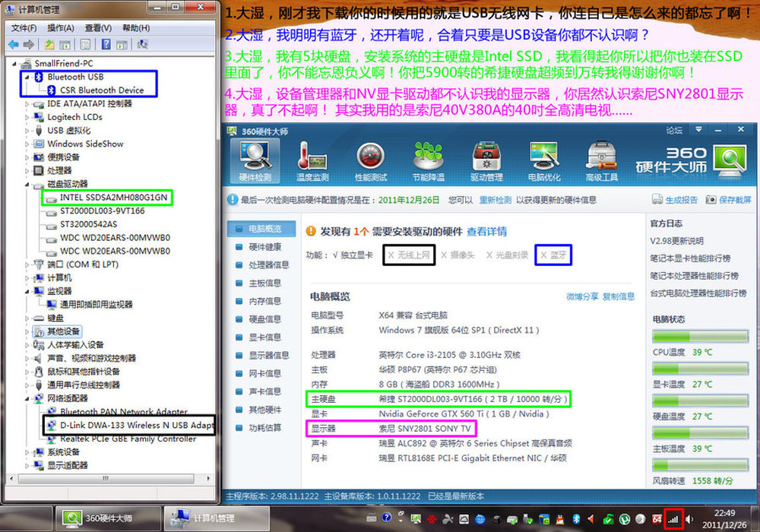Open 文件(F) menu
760x532 pixels.
[x=24, y=28]
